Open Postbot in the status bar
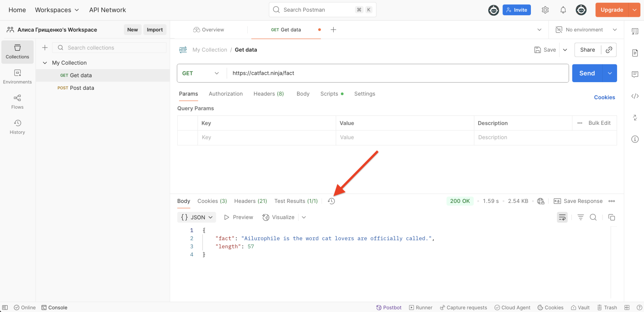 tap(389, 308)
